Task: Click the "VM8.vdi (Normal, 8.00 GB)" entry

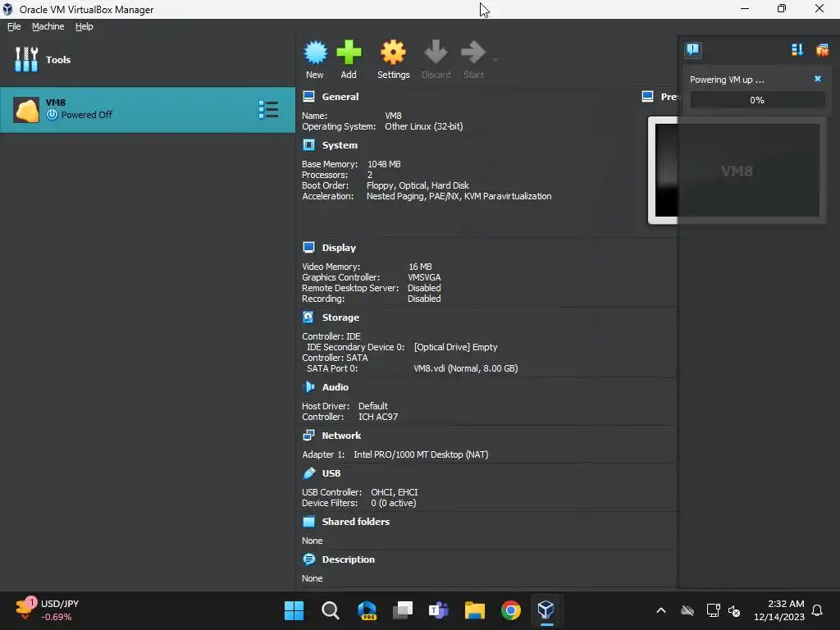Action: click(466, 368)
